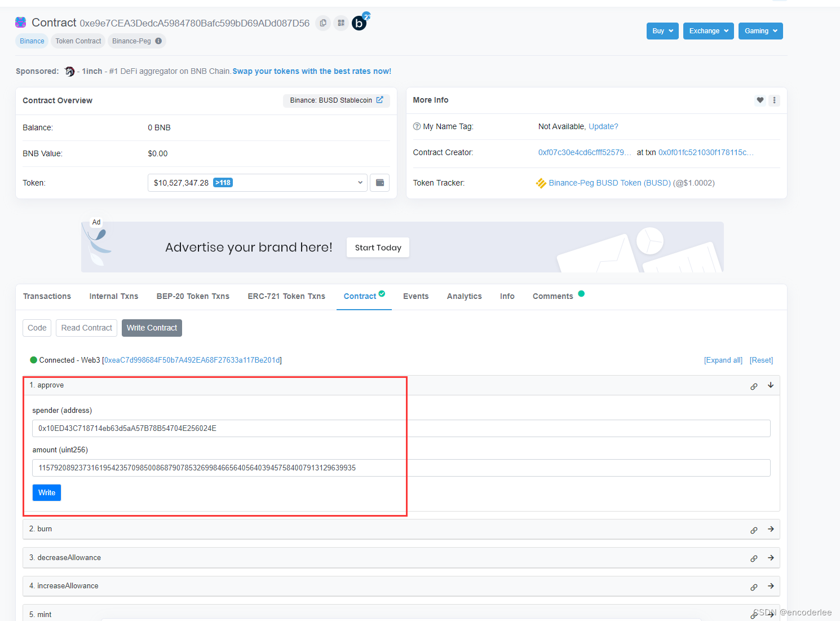
Task: Open the connected Web3 wallet address link
Action: coord(193,360)
